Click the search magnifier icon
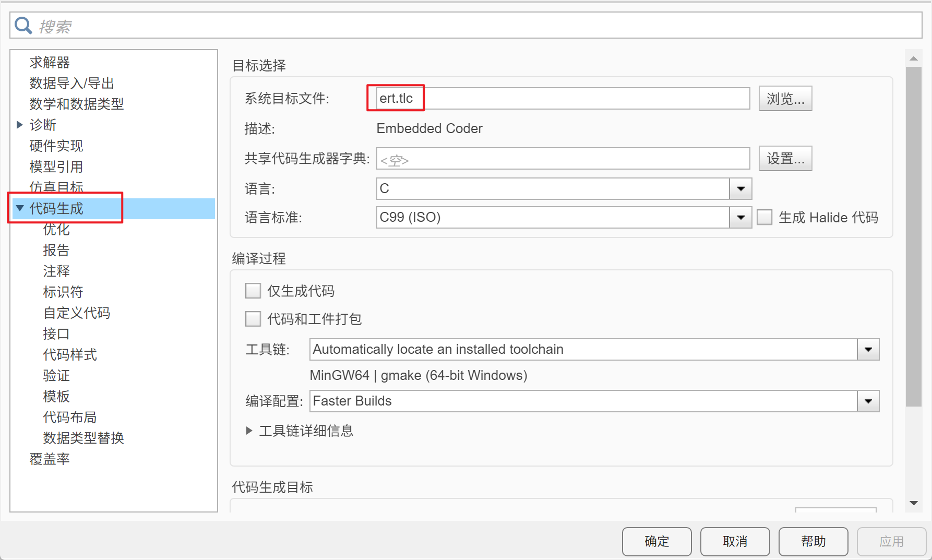Viewport: 932px width, 560px height. click(x=23, y=25)
